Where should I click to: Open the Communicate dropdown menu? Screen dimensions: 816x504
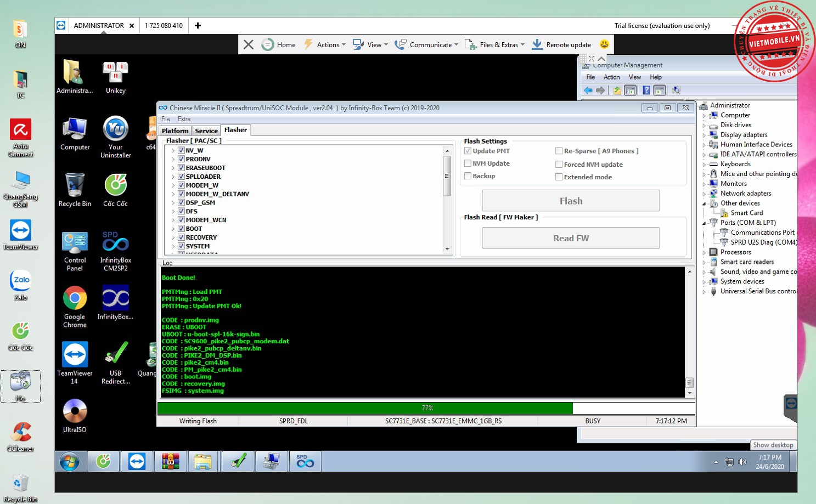pyautogui.click(x=426, y=44)
